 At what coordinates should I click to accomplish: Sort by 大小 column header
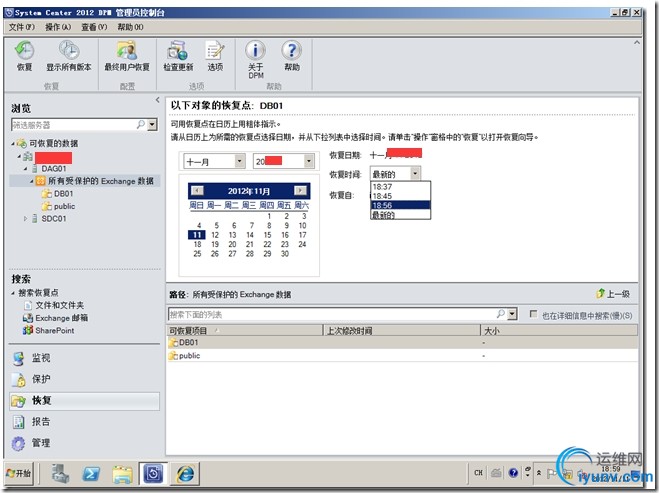click(x=559, y=331)
